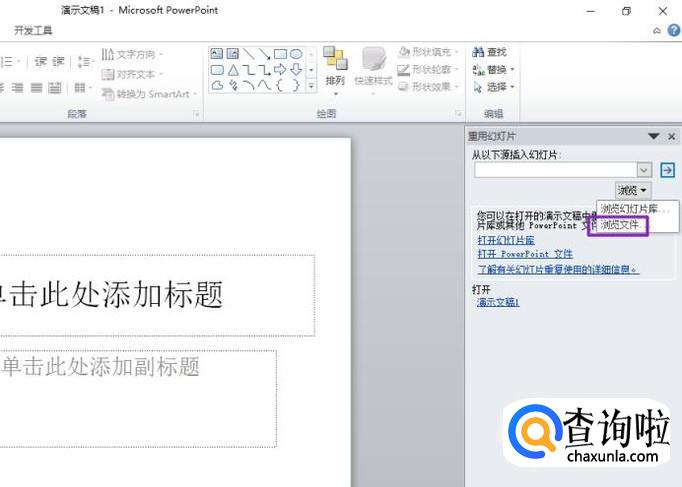Expand the slide source combo box list
This screenshot has height=487, width=682.
point(645,170)
